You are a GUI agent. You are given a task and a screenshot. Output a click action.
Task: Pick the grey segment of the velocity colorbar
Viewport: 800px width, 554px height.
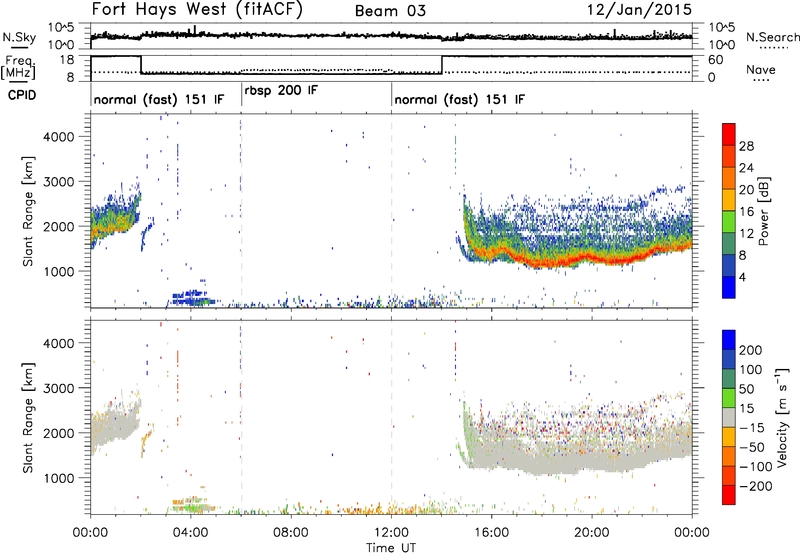pos(729,418)
